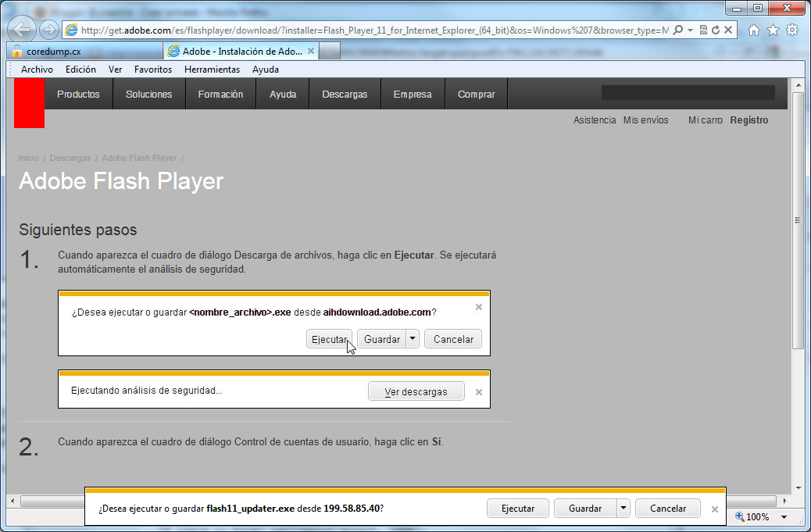Click the Adobe site search field

click(x=688, y=92)
